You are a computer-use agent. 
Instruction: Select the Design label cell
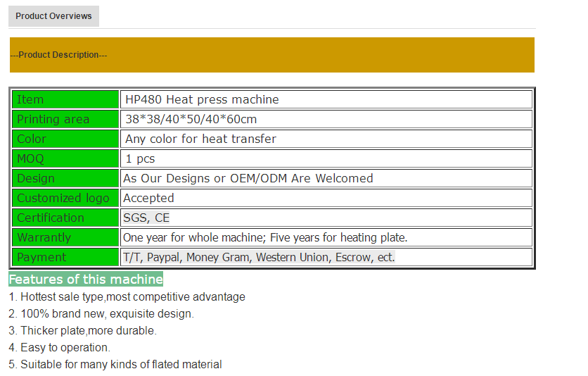(65, 178)
